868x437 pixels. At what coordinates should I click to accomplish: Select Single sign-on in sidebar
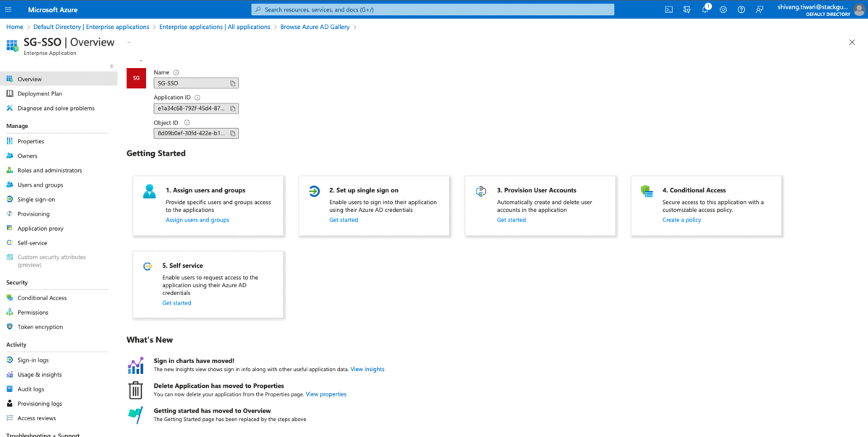point(36,199)
